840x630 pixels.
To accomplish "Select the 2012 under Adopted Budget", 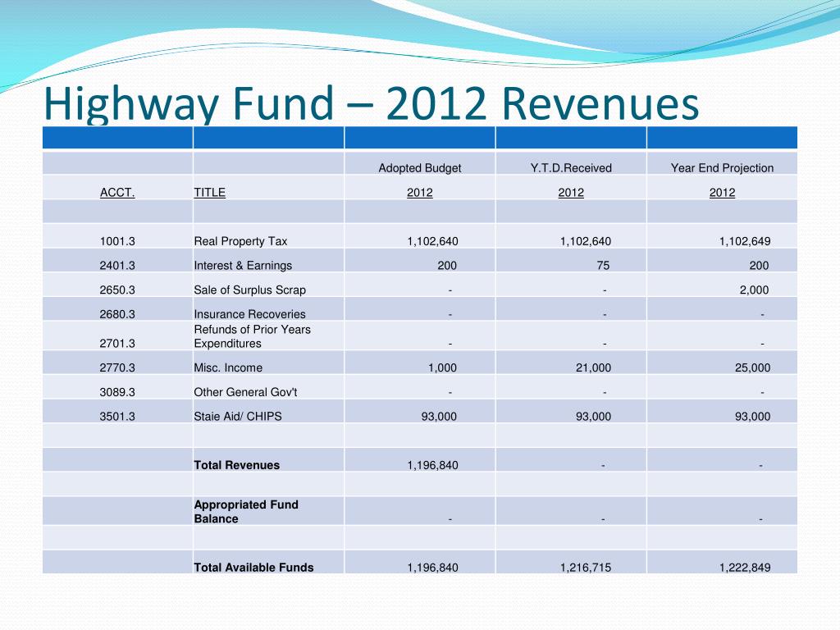I will point(419,192).
